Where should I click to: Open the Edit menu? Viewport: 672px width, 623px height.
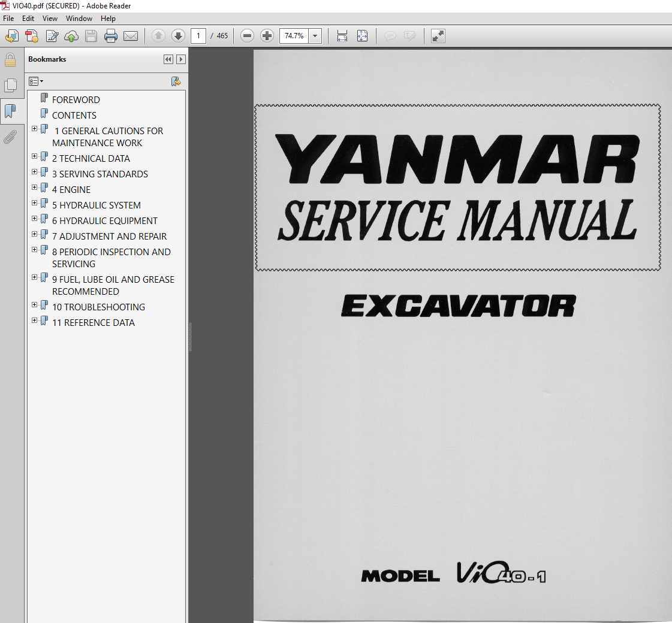pos(28,19)
